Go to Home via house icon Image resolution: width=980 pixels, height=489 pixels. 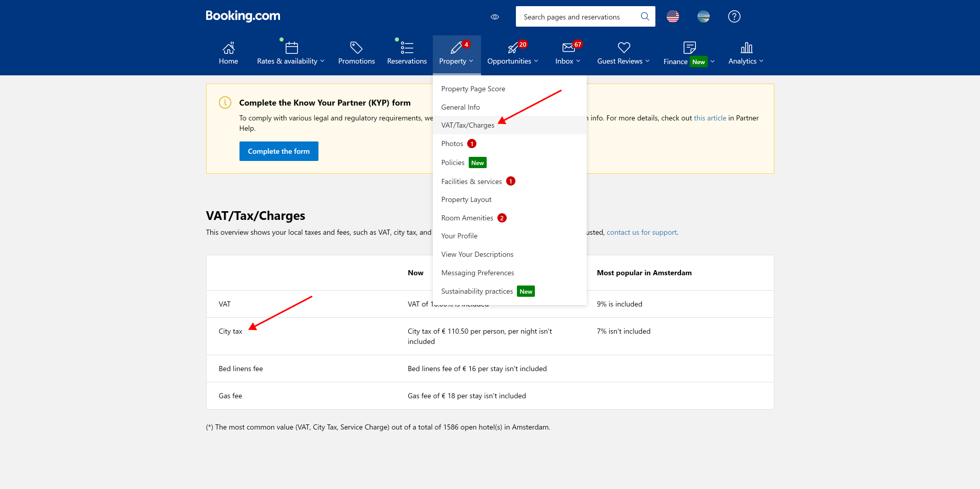click(229, 48)
